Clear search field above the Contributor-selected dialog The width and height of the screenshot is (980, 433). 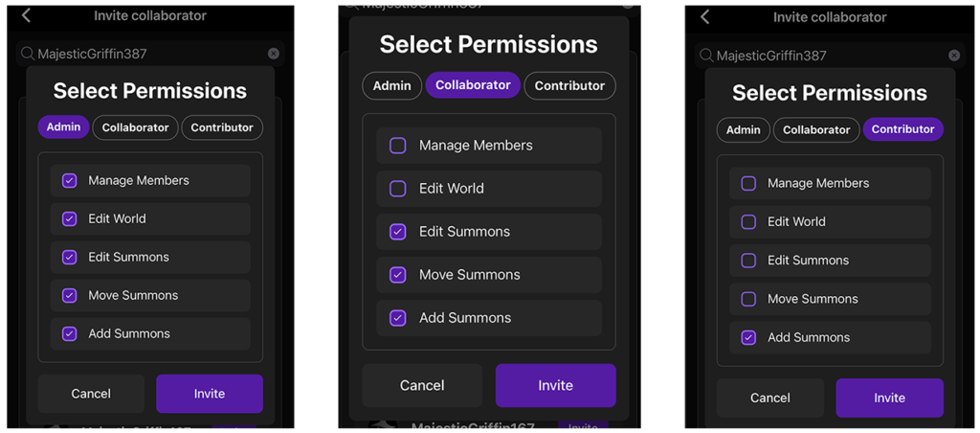[954, 56]
